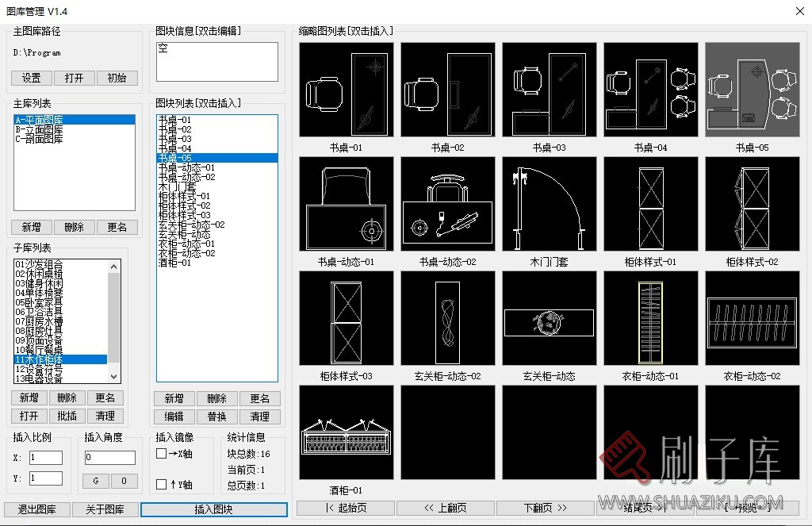Click the 批插 batch insert button

(x=67, y=416)
